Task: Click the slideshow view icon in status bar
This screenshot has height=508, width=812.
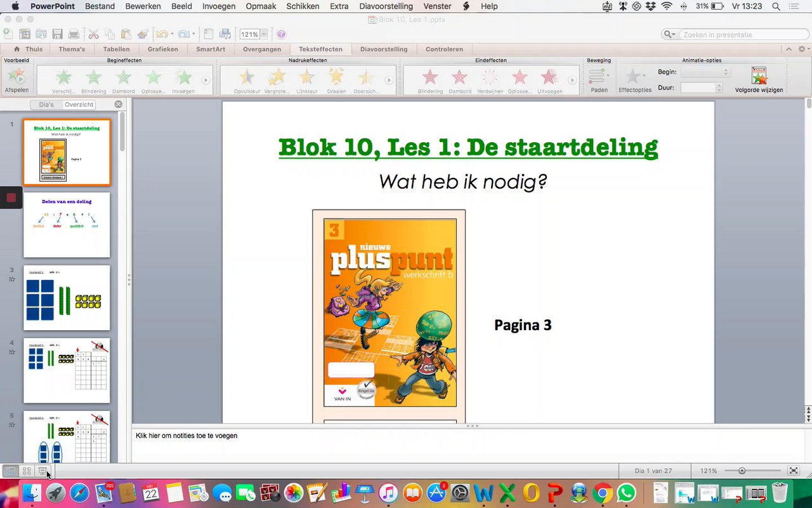Action: 43,471
